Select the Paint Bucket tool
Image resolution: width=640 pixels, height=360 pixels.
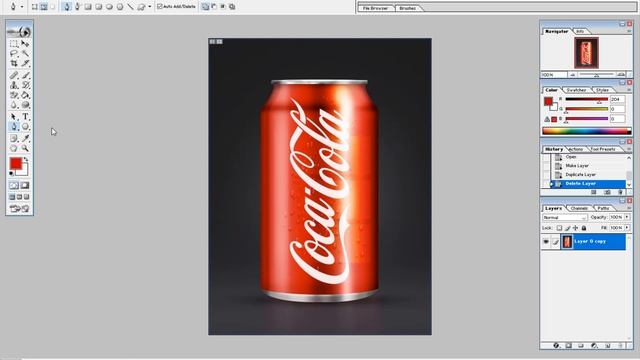pyautogui.click(x=25, y=95)
